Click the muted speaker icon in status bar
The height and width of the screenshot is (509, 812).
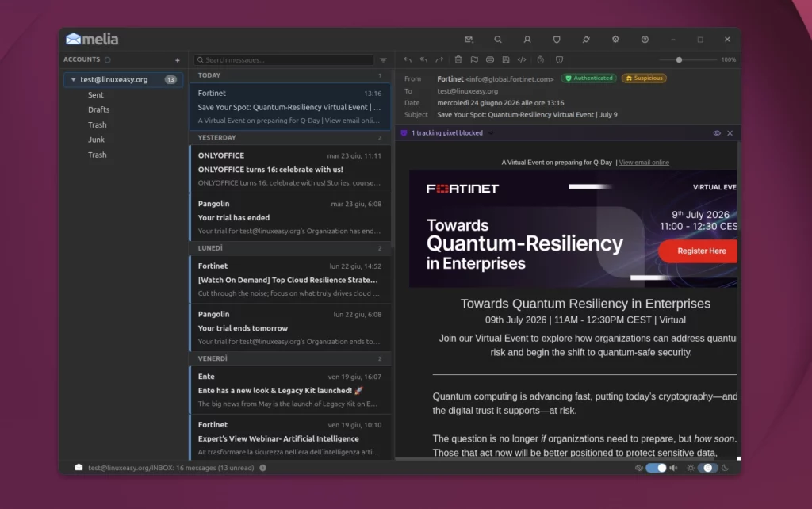pos(639,468)
